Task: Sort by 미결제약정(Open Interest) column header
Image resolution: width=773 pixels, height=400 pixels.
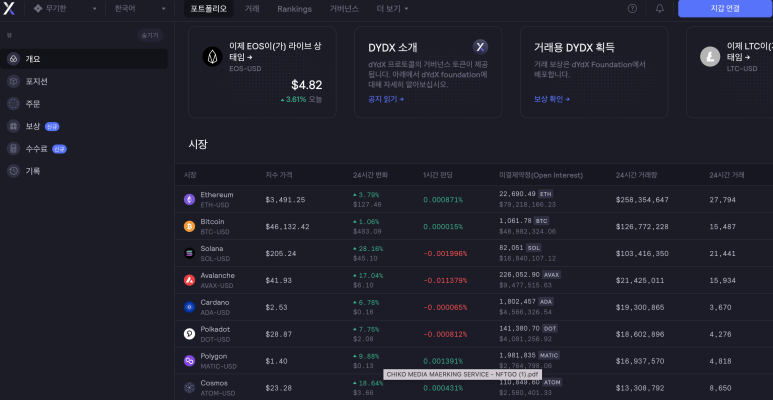Action: (x=541, y=175)
